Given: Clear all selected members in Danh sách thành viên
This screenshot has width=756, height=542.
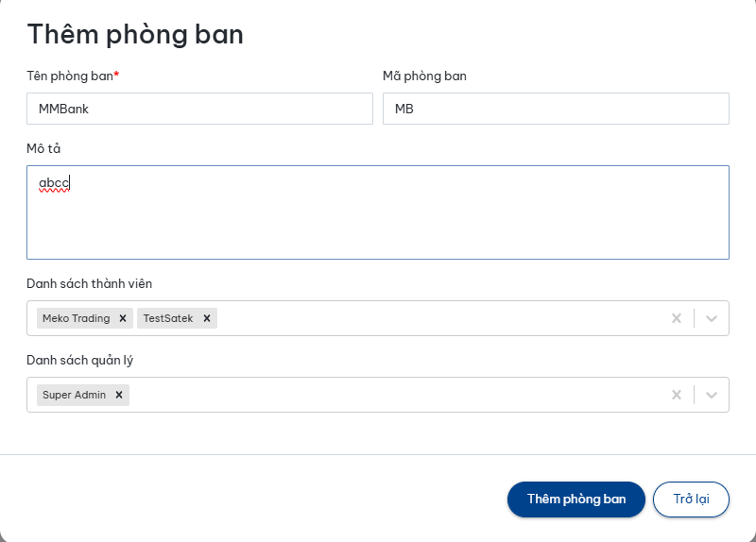Looking at the screenshot, I should click(676, 318).
